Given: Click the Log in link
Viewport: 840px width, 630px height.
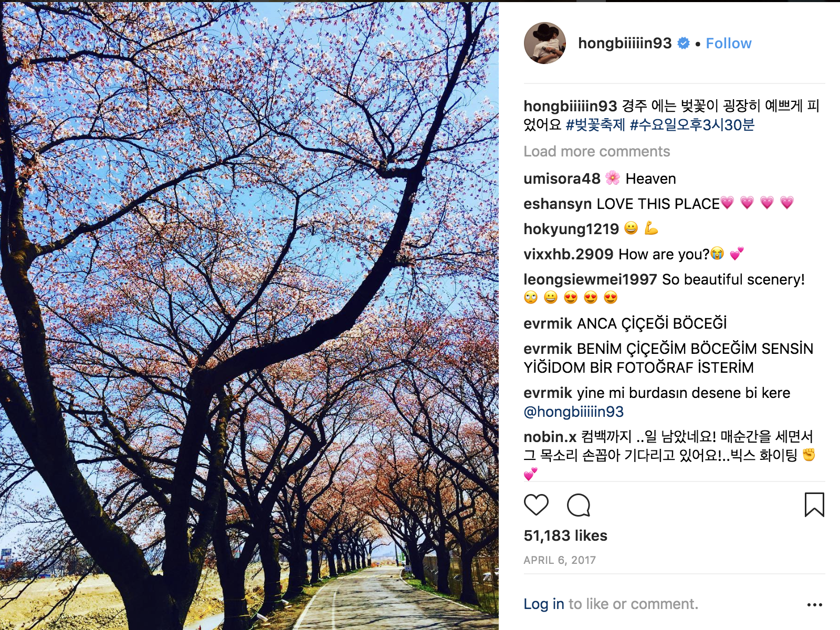Looking at the screenshot, I should coord(544,604).
